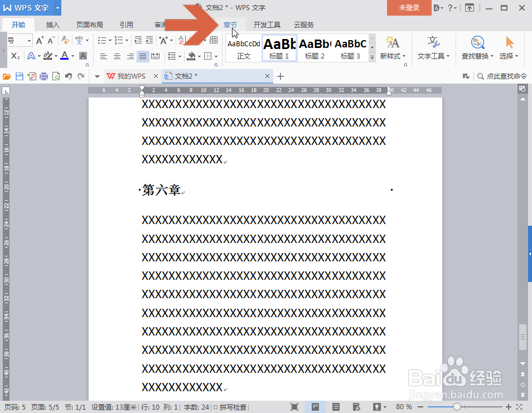The image size is (532, 413).
Task: Open font color dropdown arrow
Action: [x=72, y=56]
